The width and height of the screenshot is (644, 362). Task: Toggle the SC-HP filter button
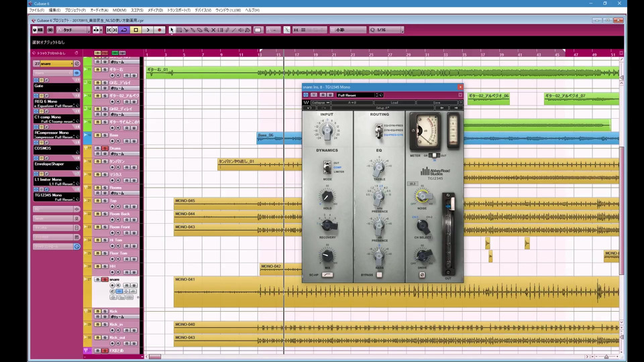(x=327, y=275)
